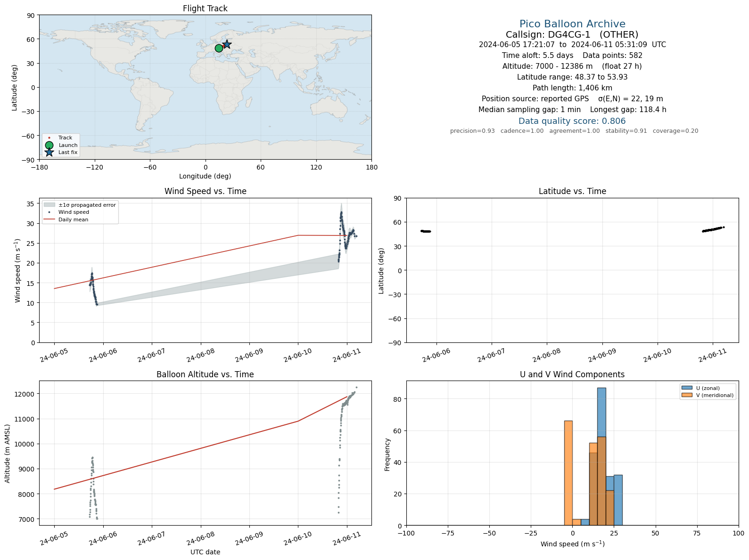Viewport: 749px width, 560px height.
Task: Click the rightmost blue U histogram bar
Action: pos(618,500)
